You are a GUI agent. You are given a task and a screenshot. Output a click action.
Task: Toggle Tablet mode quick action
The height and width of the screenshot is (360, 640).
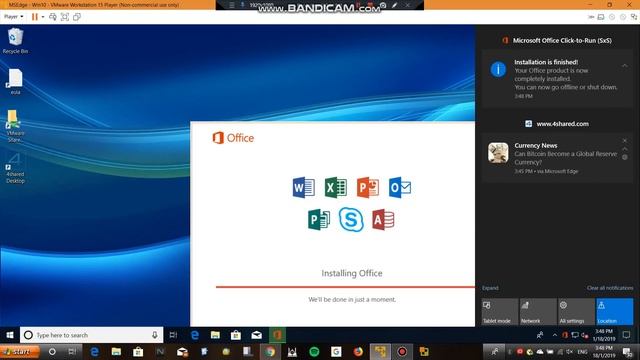coord(500,312)
